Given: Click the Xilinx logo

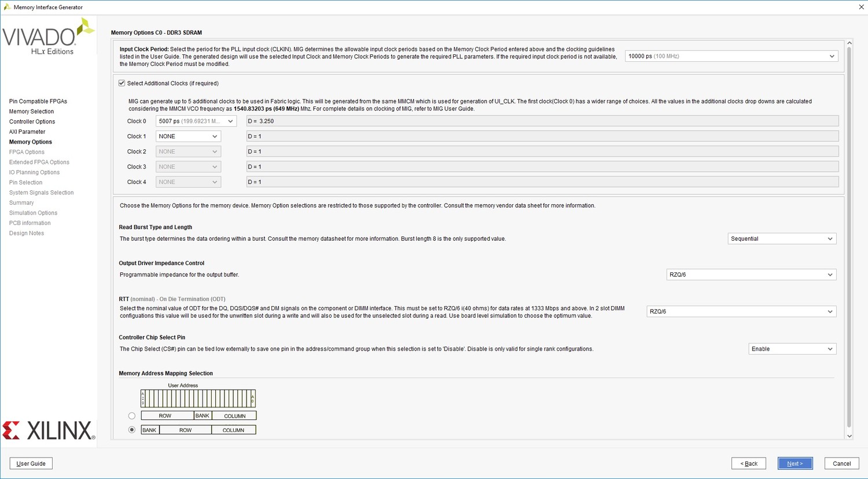Looking at the screenshot, I should (x=49, y=430).
